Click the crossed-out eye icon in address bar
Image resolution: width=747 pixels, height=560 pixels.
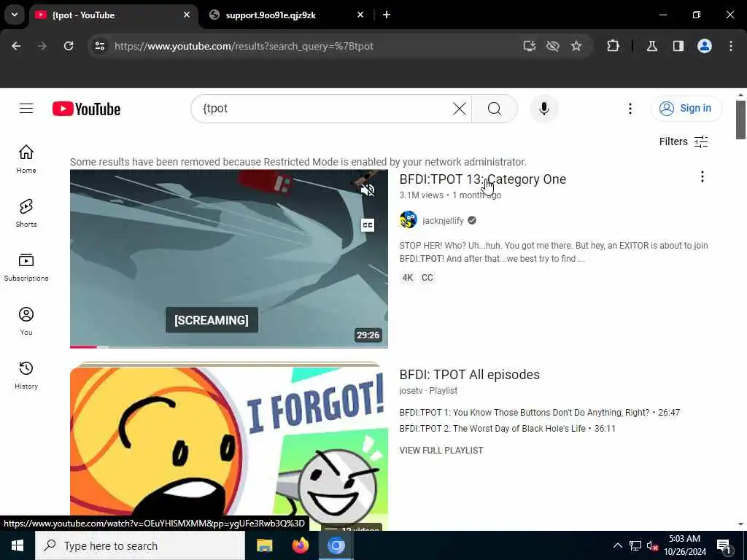pyautogui.click(x=553, y=46)
